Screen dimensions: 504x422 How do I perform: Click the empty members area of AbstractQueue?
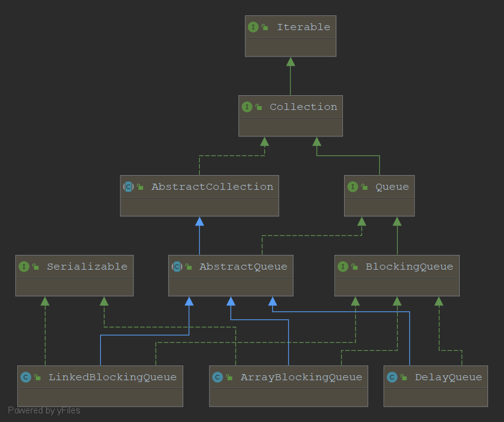coord(230,287)
